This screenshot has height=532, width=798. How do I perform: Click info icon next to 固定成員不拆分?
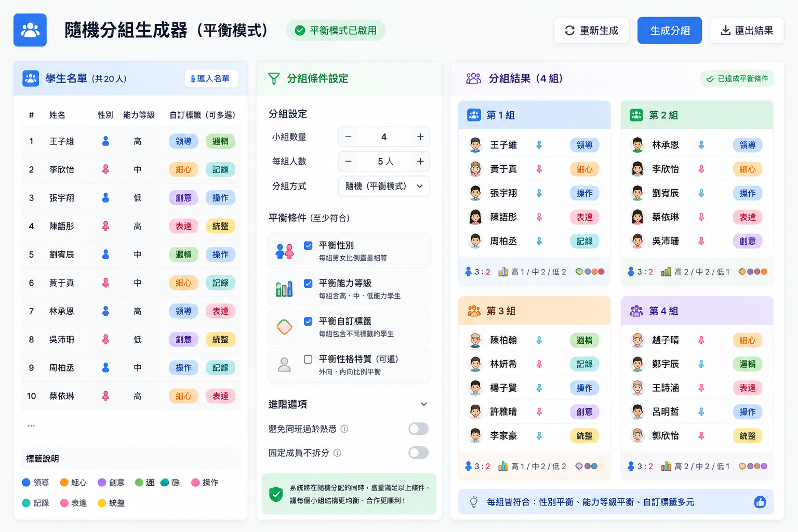tap(337, 453)
